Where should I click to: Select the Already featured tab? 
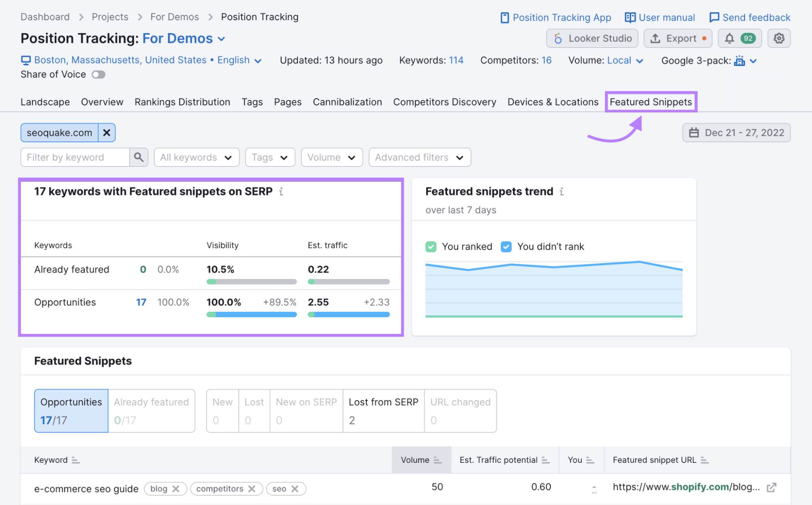(x=151, y=410)
